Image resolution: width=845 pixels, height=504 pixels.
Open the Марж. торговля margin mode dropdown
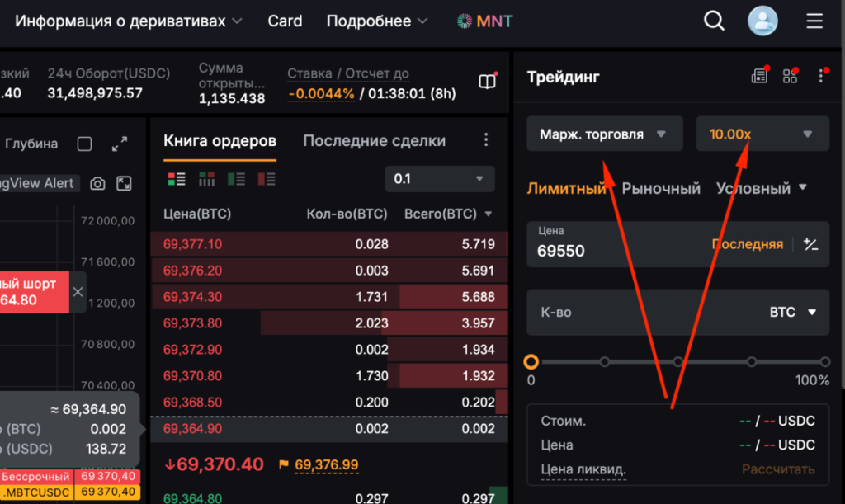coord(604,134)
